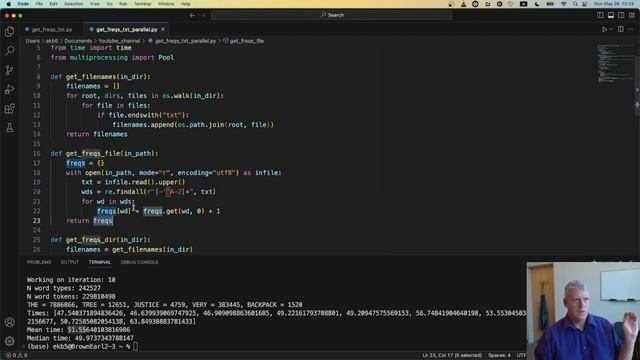Split the editor to the right
Image resolution: width=640 pixels, height=360 pixels.
620,29
